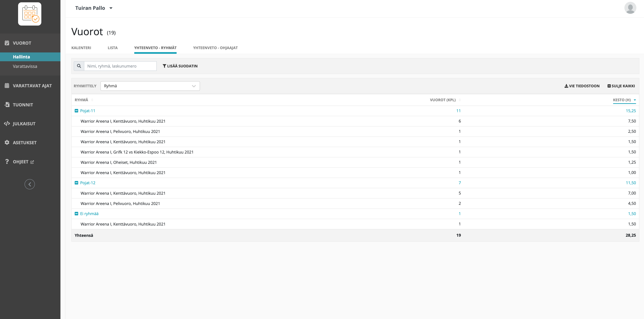Go to Varattavat ajat section
The height and width of the screenshot is (319, 644).
(32, 86)
